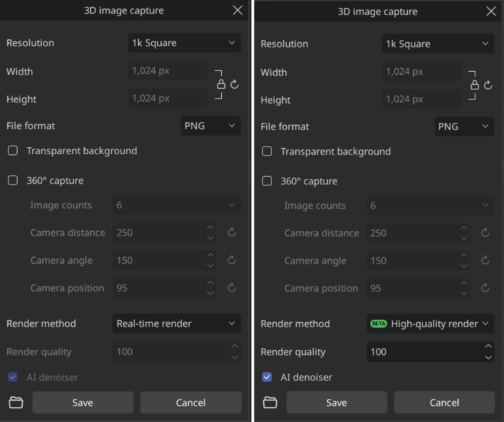Enable Transparent background in left dialog
This screenshot has width=504, height=422.
(x=13, y=151)
